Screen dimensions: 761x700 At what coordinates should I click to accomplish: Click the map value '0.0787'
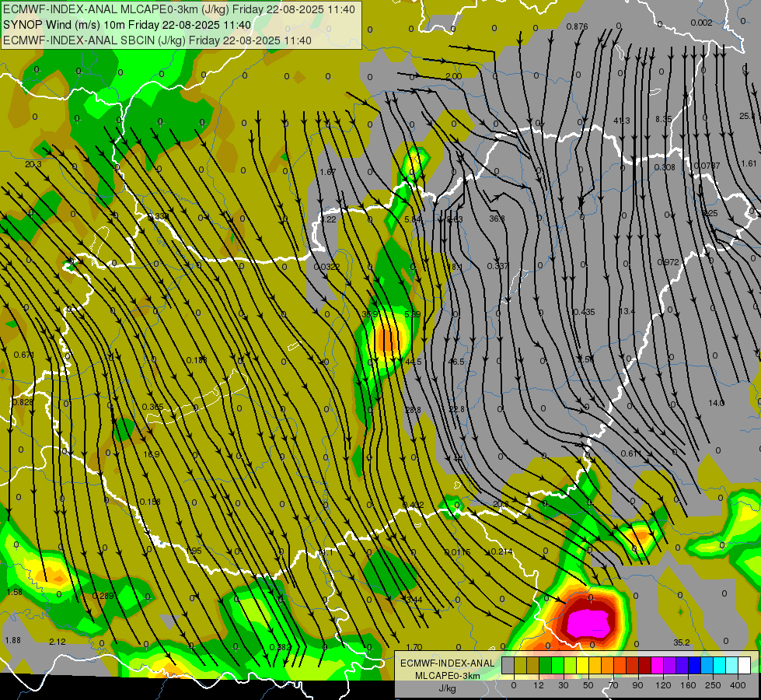(707, 166)
